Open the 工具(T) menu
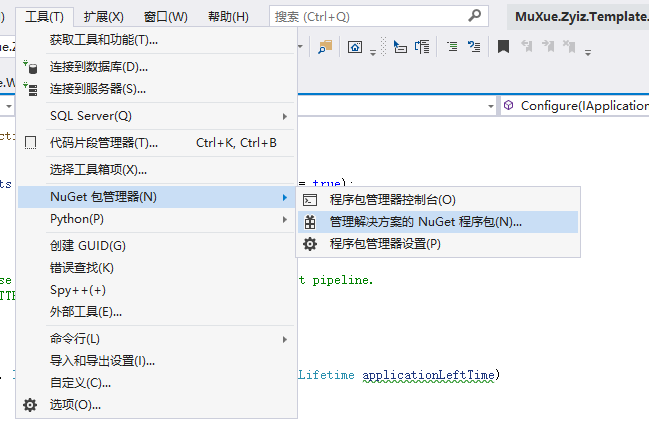Screen dimensions: 649x435 (44, 17)
